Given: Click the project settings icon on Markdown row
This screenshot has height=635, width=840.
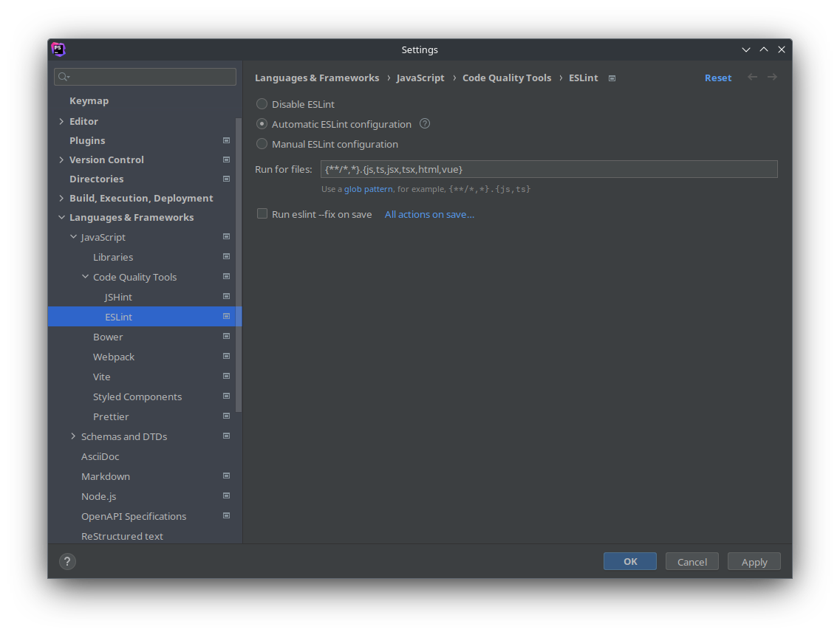Looking at the screenshot, I should click(226, 476).
